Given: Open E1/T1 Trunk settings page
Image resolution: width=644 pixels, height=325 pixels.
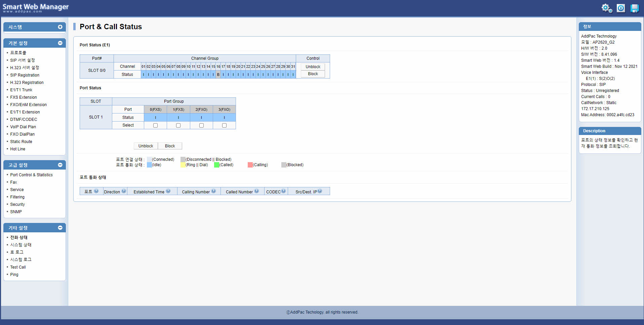Looking at the screenshot, I should click(x=21, y=90).
